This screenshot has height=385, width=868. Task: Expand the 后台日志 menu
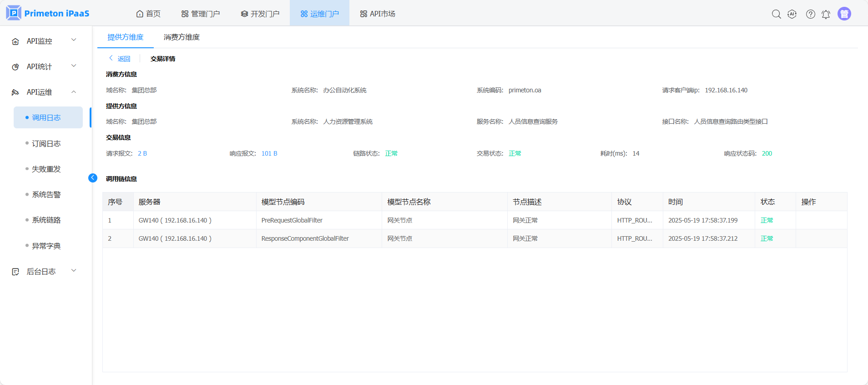click(74, 271)
